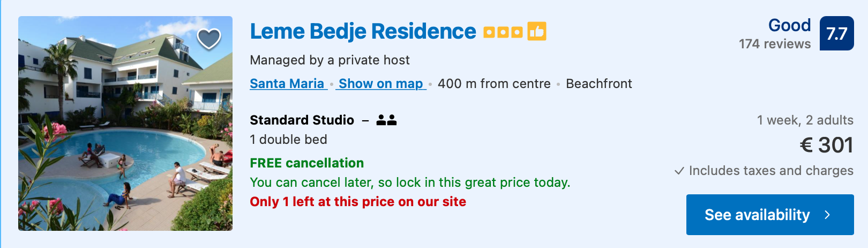This screenshot has height=248, width=868.
Task: Click the yellow thumbs-up preferred badge
Action: pos(536,32)
